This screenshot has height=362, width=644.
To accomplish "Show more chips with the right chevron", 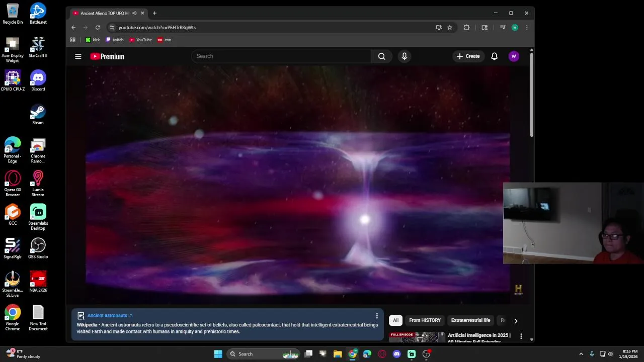I will click(516, 321).
